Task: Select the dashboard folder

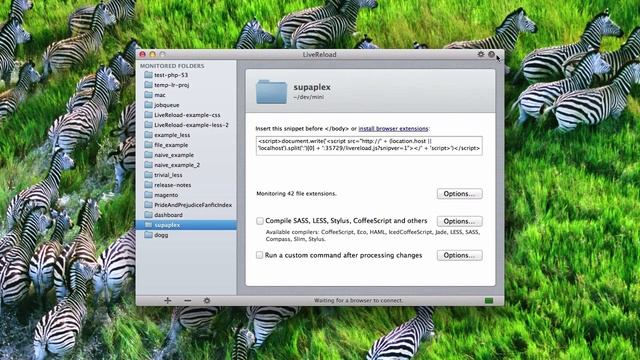Action: click(186, 215)
